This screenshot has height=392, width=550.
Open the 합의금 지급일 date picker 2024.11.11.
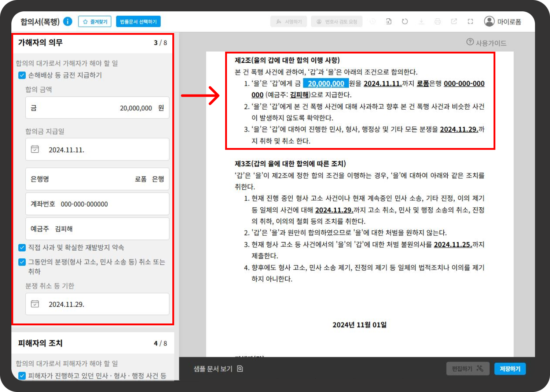coord(97,149)
